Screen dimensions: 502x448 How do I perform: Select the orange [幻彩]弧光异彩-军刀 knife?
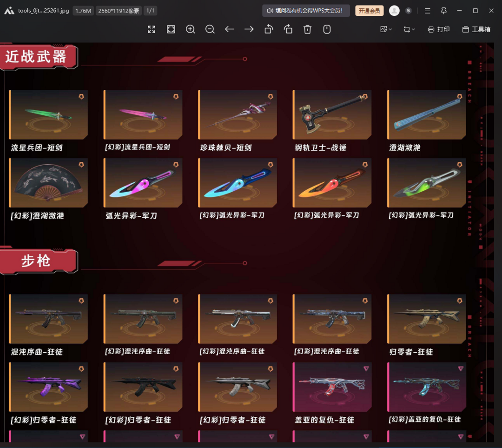[332, 183]
